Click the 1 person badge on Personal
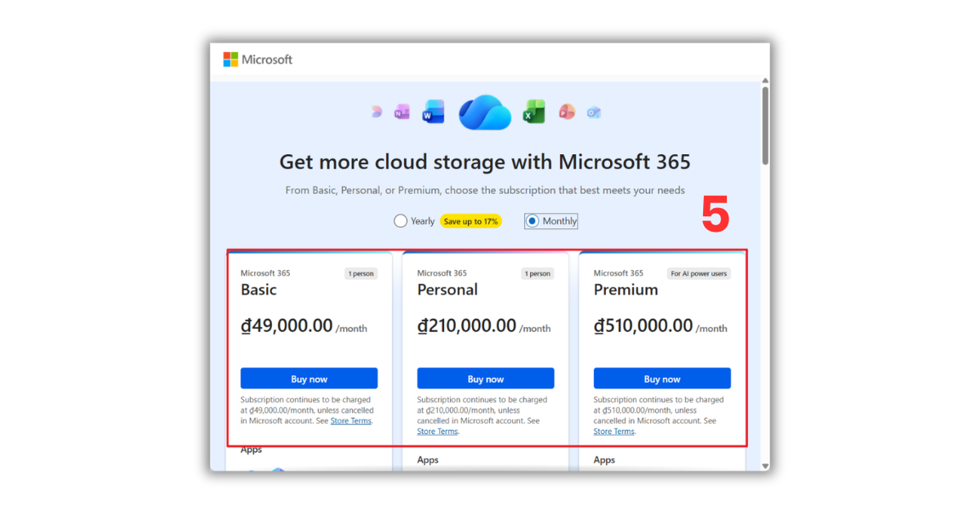 coord(537,273)
